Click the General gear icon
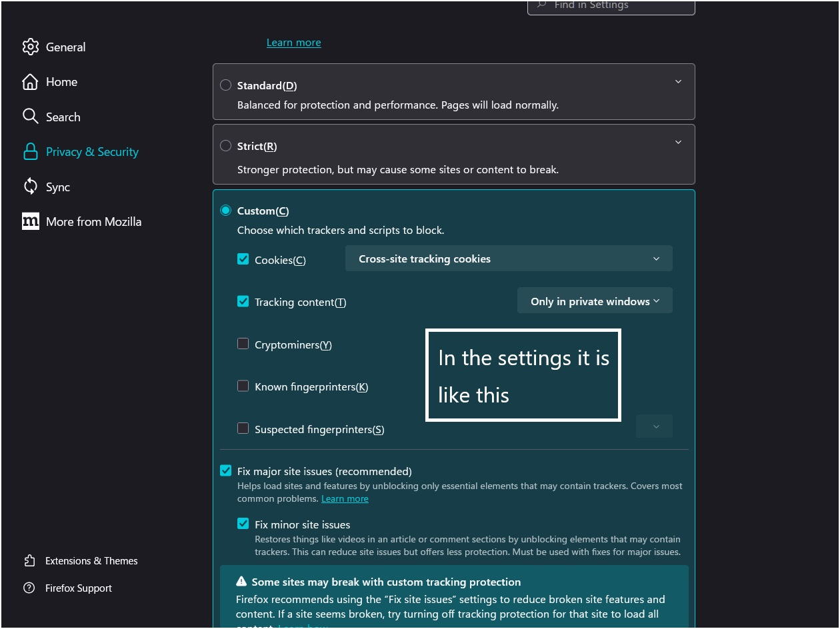Image resolution: width=840 pixels, height=629 pixels. pyautogui.click(x=31, y=47)
